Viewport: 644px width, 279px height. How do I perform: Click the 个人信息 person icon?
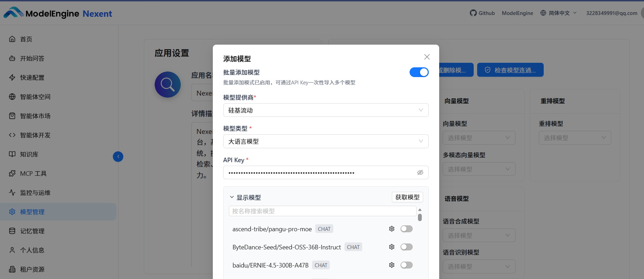(12, 250)
